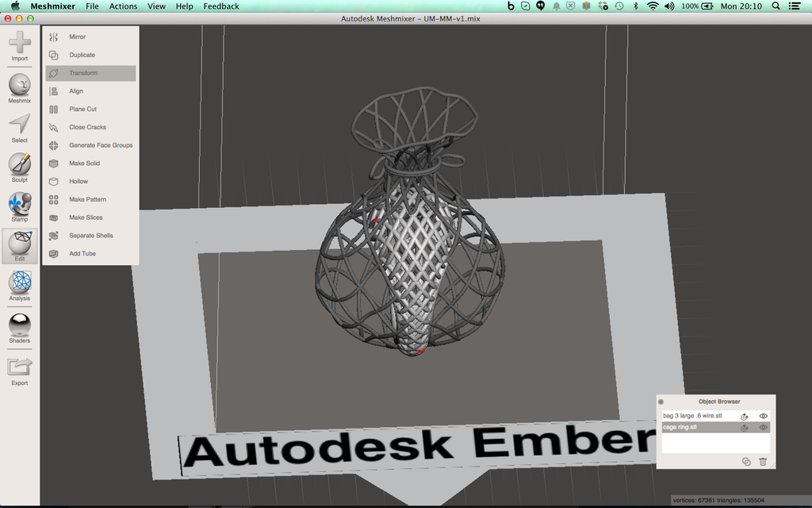Select the Meshmix tool
Screen dimensions: 812x508
[20, 89]
